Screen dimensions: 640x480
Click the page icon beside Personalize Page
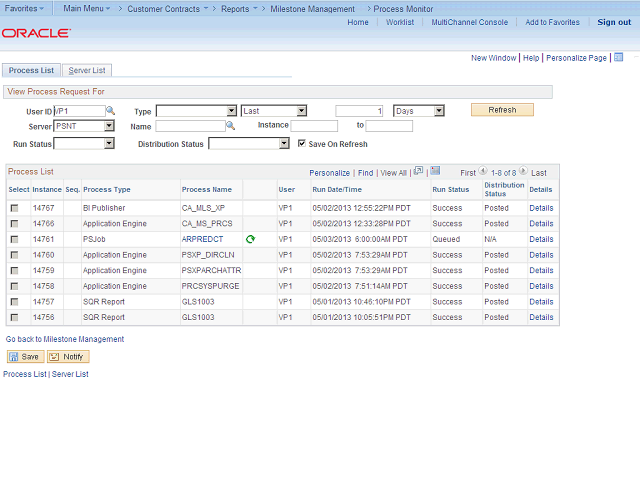coord(619,58)
